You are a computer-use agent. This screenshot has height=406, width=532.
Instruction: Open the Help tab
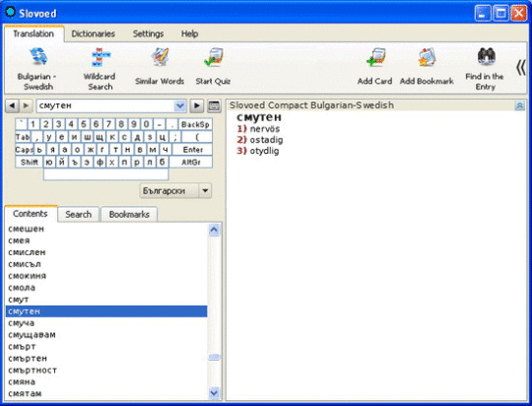(190, 34)
